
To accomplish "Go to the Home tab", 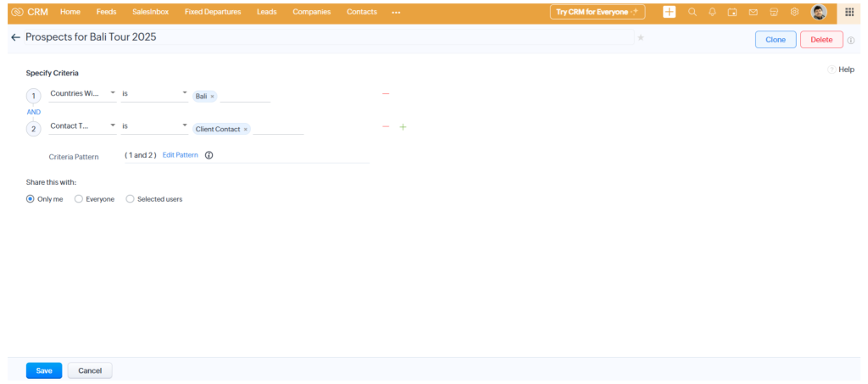I will [70, 12].
